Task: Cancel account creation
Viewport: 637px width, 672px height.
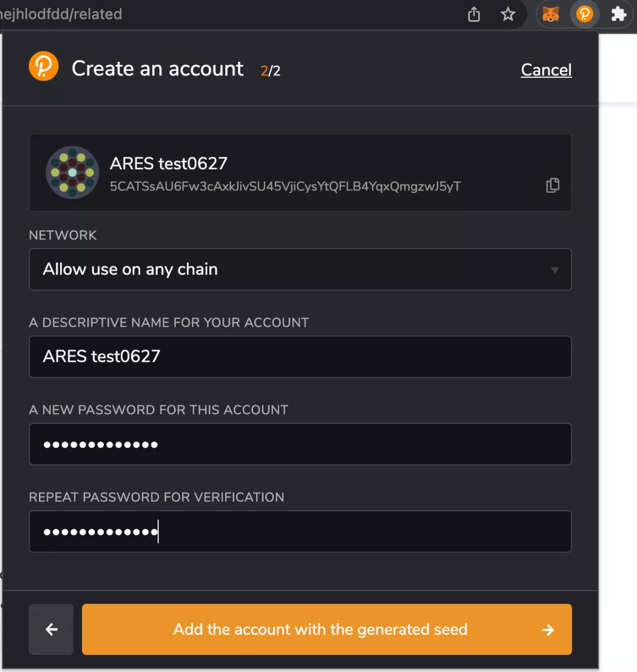Action: point(546,70)
